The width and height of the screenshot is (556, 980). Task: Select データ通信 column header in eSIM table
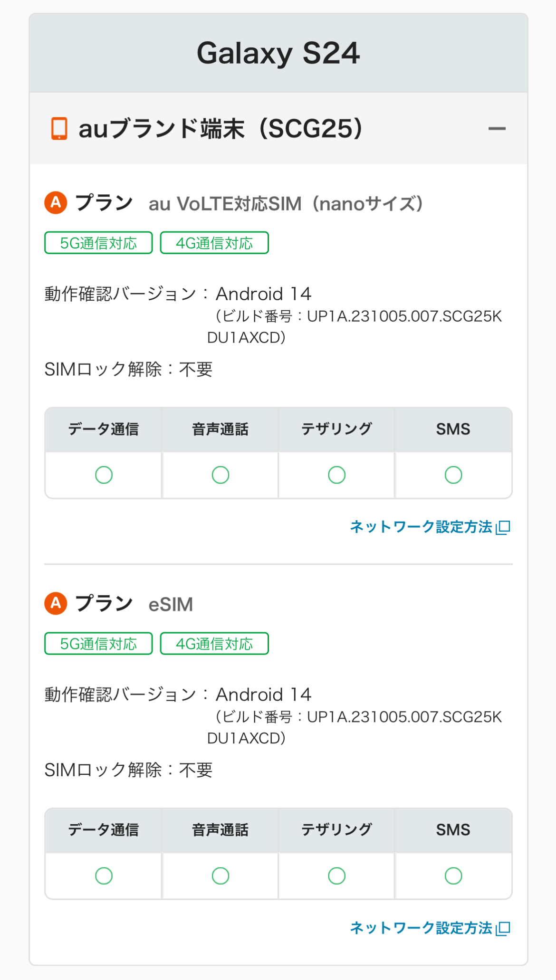coord(104,830)
